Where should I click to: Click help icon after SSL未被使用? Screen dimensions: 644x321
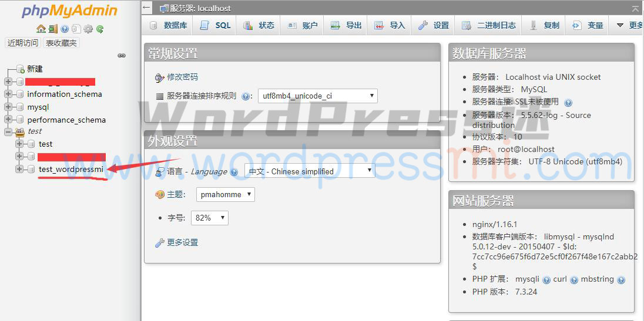(568, 103)
